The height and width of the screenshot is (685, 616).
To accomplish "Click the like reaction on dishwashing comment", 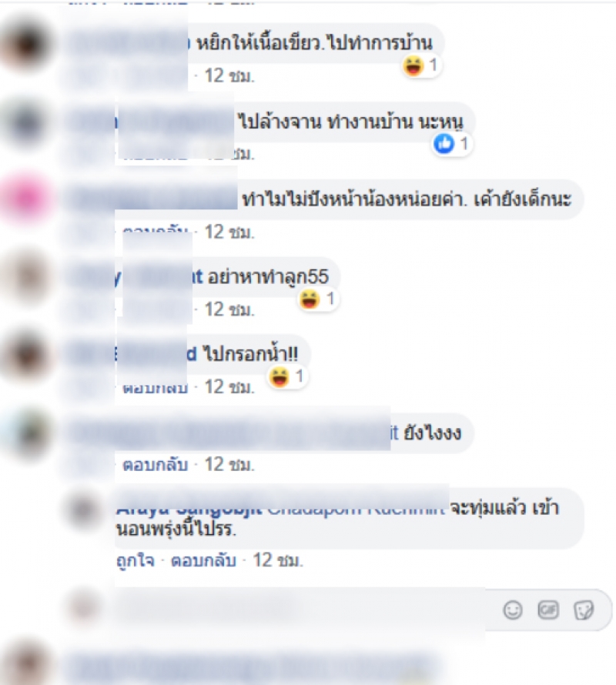I will (451, 144).
